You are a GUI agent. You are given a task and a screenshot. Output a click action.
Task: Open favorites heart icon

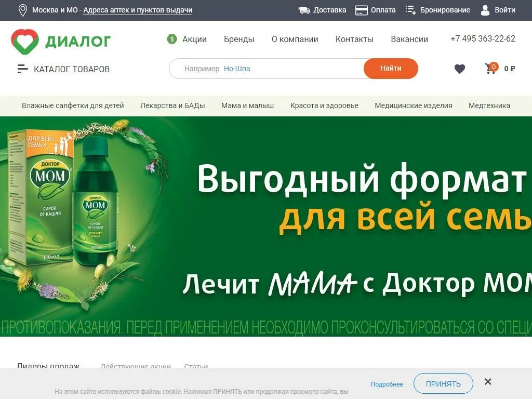click(x=460, y=69)
